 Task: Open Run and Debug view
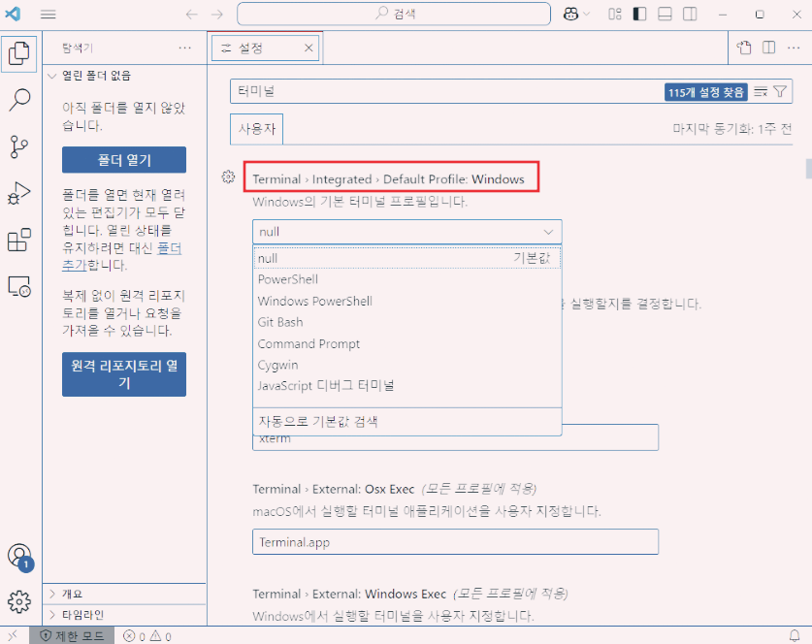(x=19, y=194)
